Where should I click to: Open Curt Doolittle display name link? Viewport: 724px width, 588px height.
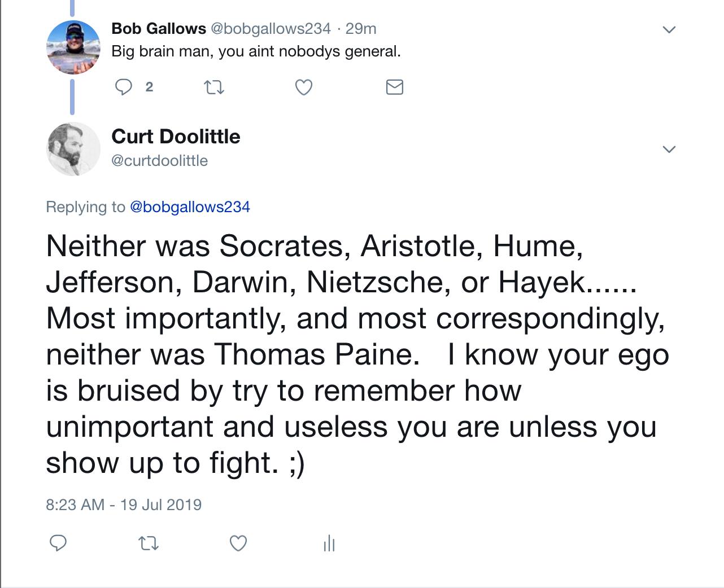176,137
